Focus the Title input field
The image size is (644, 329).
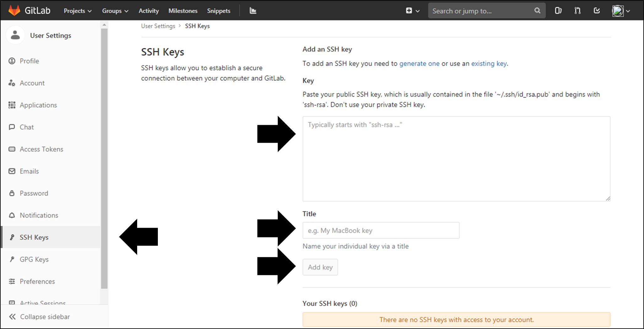pos(381,231)
